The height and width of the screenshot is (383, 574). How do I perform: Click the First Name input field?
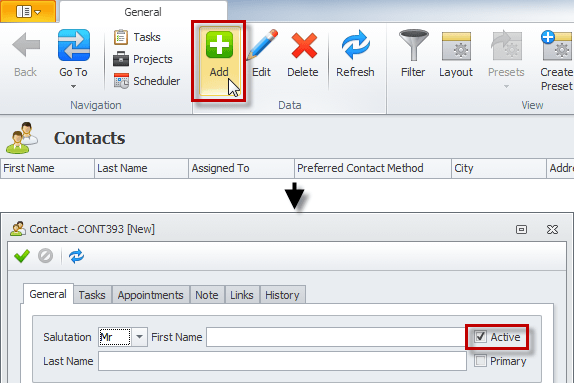(336, 337)
